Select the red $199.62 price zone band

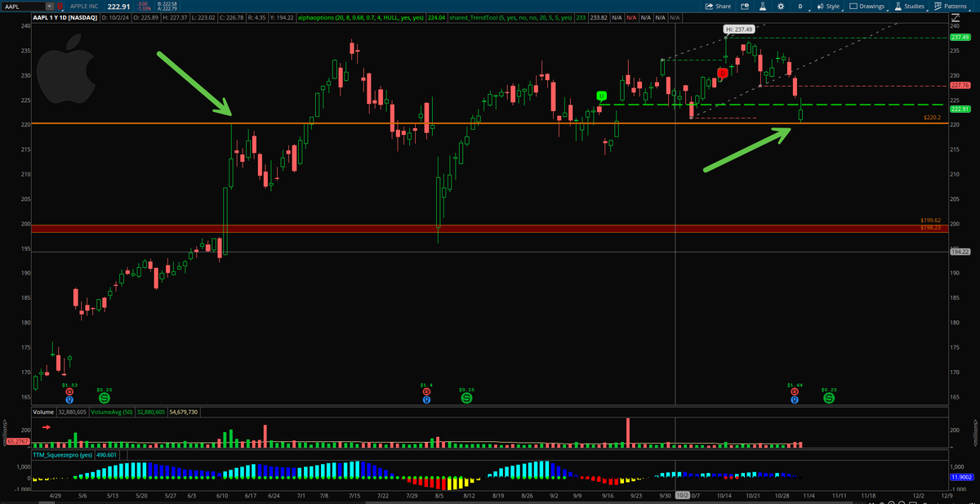(x=490, y=228)
